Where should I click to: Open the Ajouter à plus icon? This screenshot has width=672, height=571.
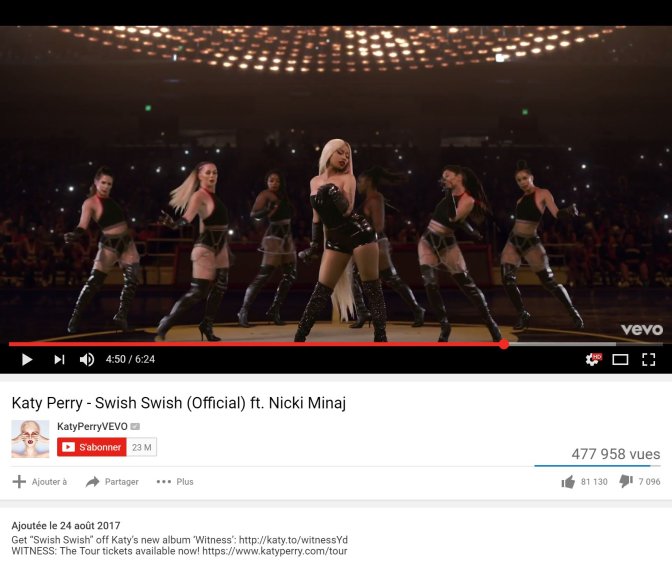(x=19, y=482)
